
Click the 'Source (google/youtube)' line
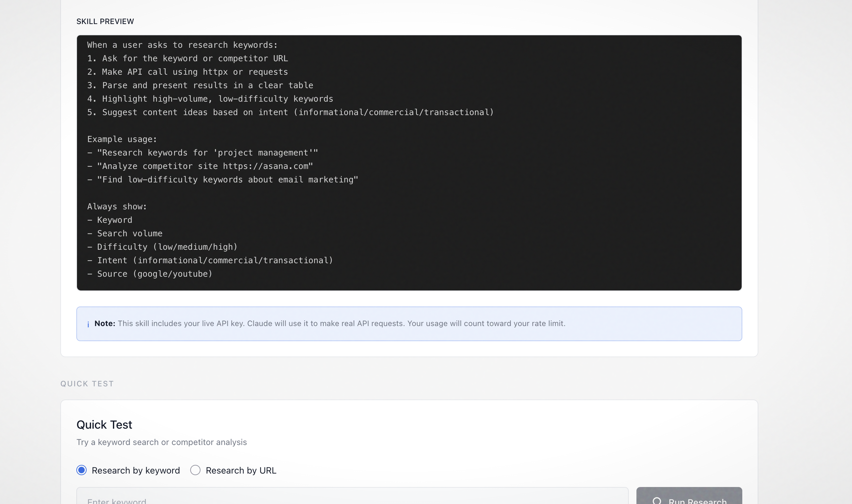(150, 274)
